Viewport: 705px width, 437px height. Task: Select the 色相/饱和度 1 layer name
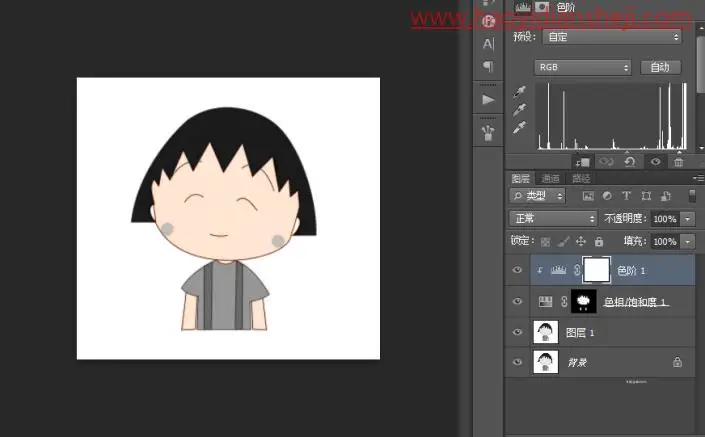coord(634,302)
